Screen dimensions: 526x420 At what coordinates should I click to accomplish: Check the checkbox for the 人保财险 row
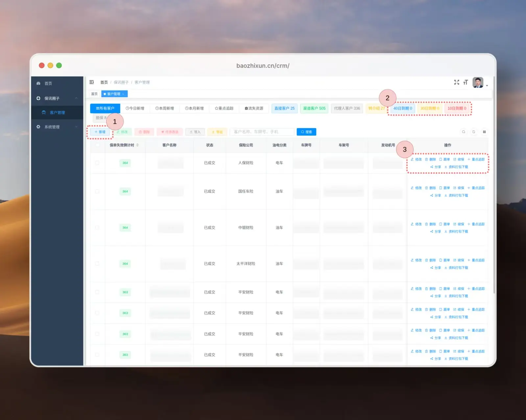click(97, 163)
